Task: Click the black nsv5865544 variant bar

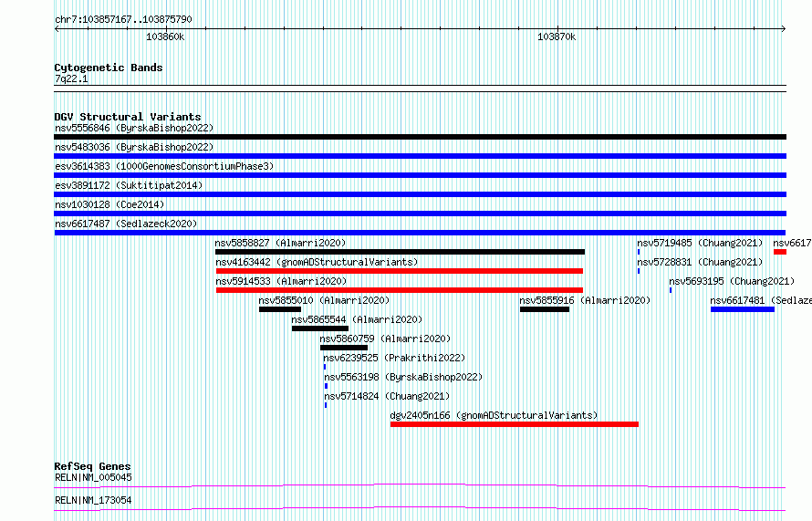Action: point(320,328)
